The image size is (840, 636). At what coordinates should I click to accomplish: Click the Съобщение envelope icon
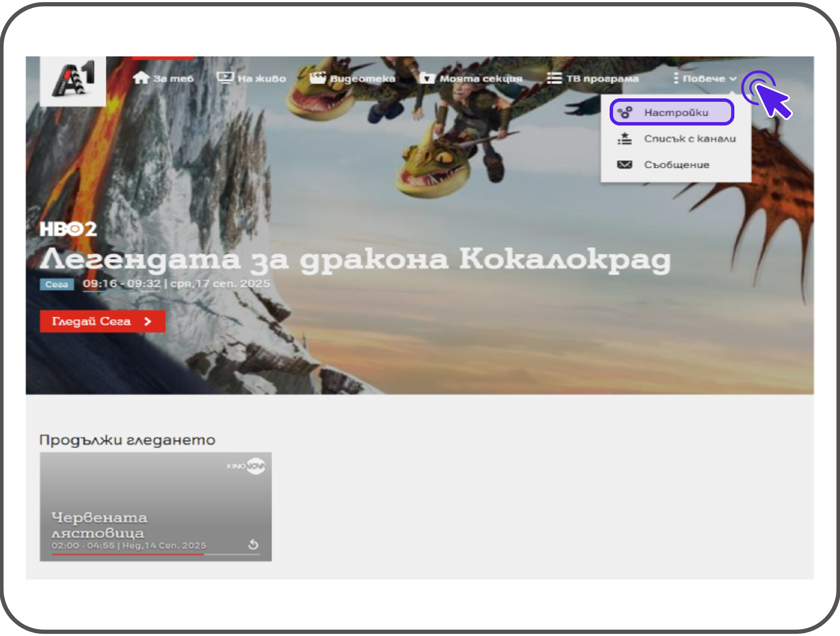625,165
